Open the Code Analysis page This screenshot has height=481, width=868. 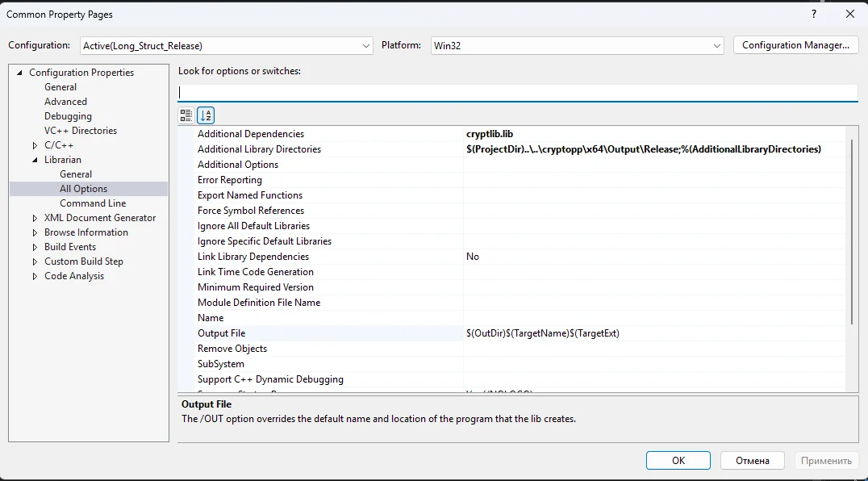74,276
